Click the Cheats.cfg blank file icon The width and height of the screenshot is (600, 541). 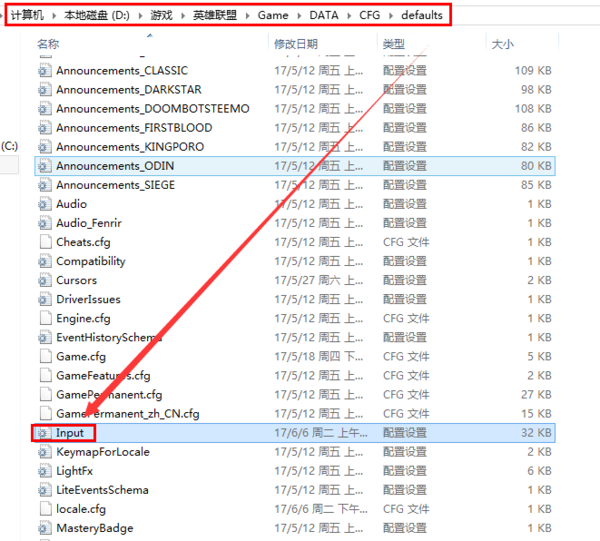click(46, 242)
